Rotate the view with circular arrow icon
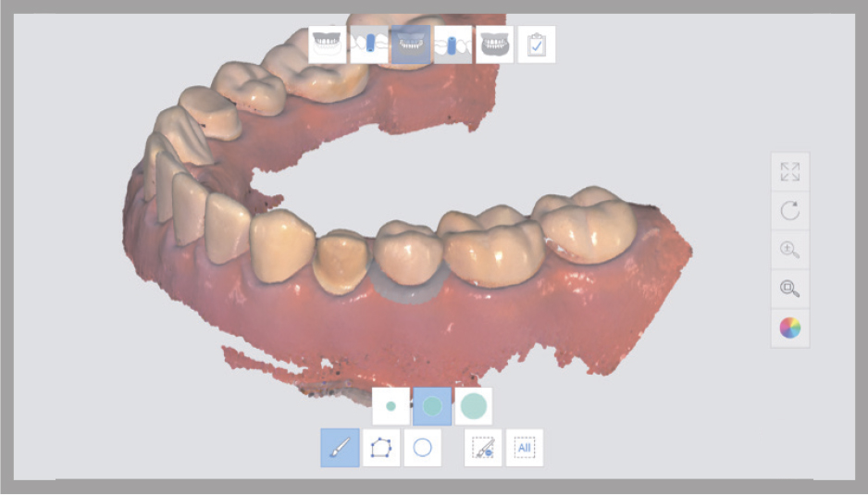 (x=789, y=211)
